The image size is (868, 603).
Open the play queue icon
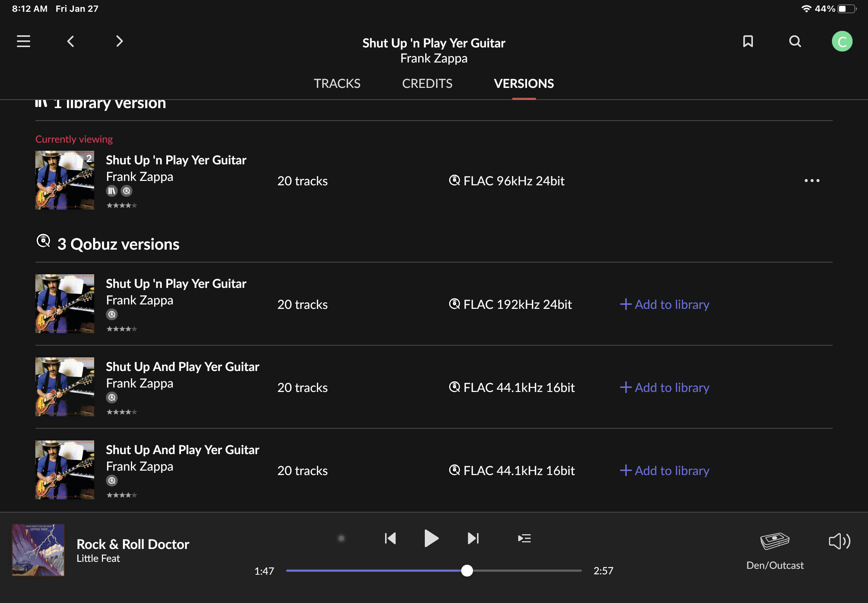coord(524,538)
